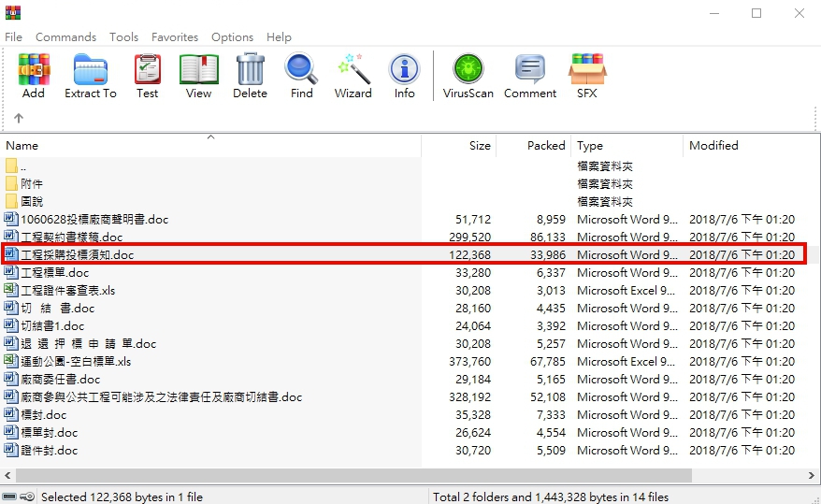Open the Comment tool
Screen dimensions: 821x504
pyautogui.click(x=530, y=69)
